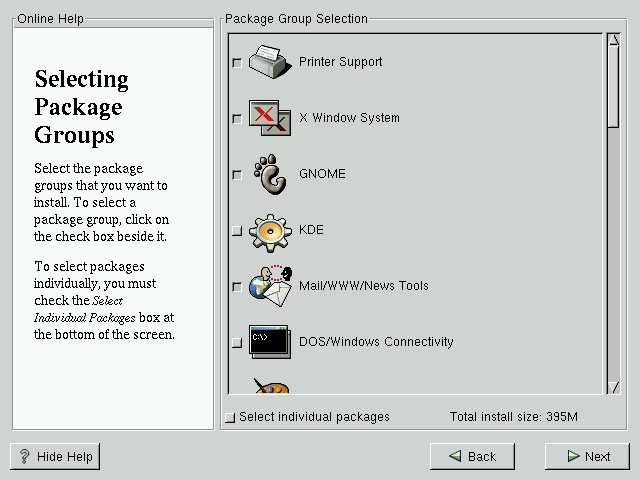640x480 pixels.
Task: Click the partially visible paint palette icon
Action: 268,386
